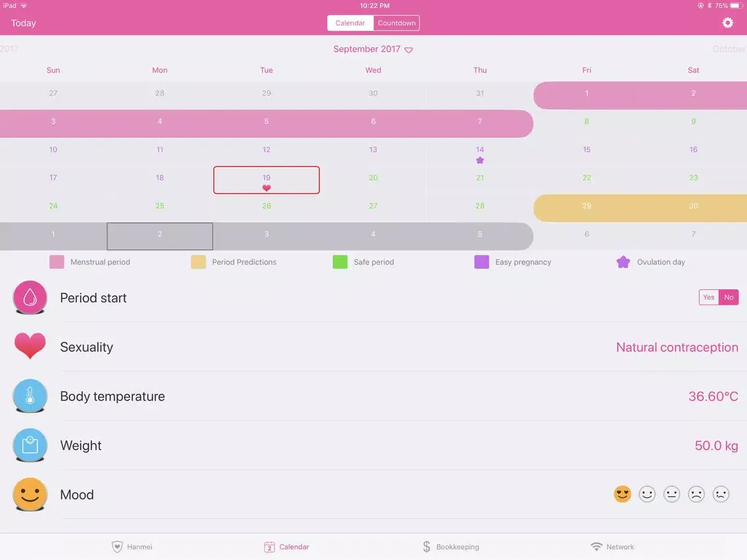Select the heart-eyes mood emoji
The image size is (747, 560).
[x=622, y=494]
